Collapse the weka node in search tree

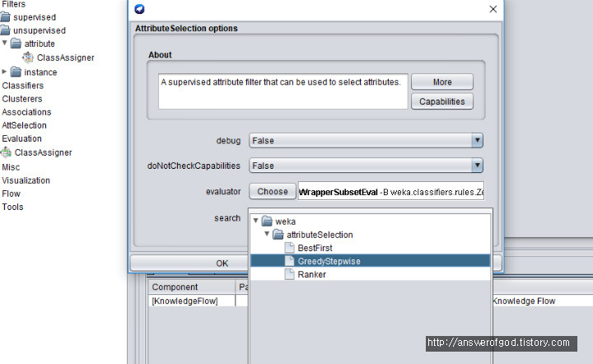pyautogui.click(x=255, y=221)
